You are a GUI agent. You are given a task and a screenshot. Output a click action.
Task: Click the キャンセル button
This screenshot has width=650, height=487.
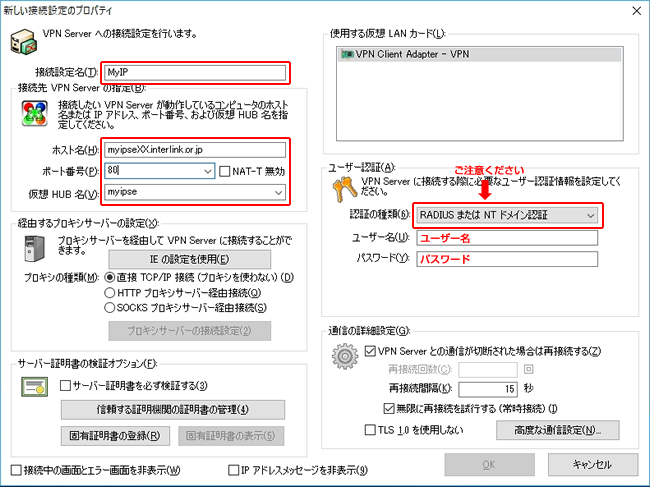click(593, 464)
